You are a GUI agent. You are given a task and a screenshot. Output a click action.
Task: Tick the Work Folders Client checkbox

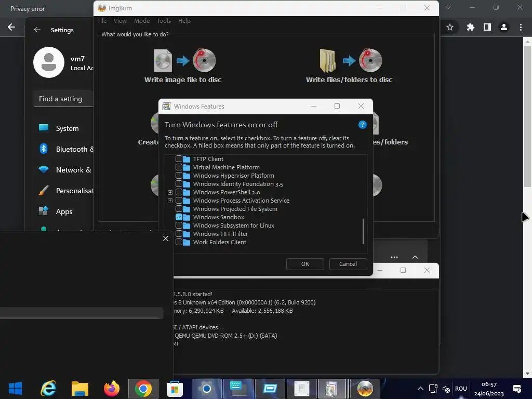(179, 242)
